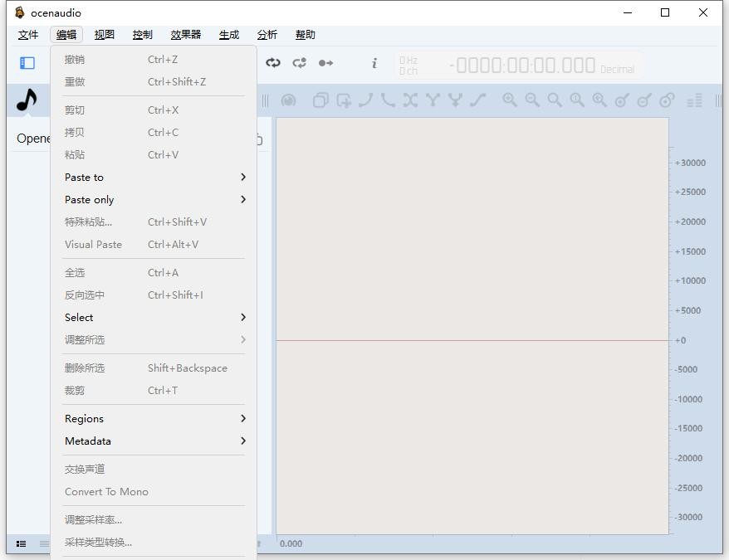Image resolution: width=729 pixels, height=560 pixels.
Task: Click the zoom in magnifier icon
Action: [510, 100]
